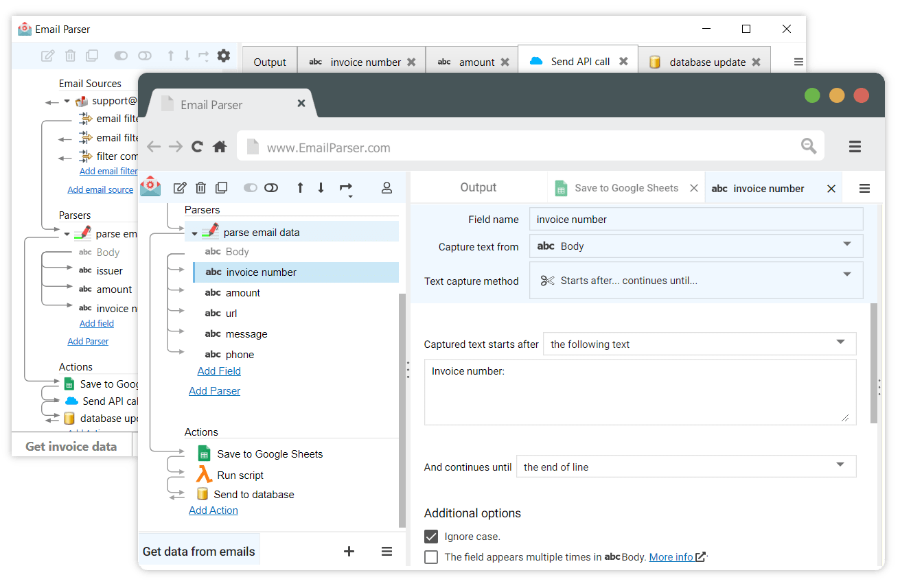Click the redirect arrow icon in the toolbar
This screenshot has width=900, height=588.
point(347,187)
